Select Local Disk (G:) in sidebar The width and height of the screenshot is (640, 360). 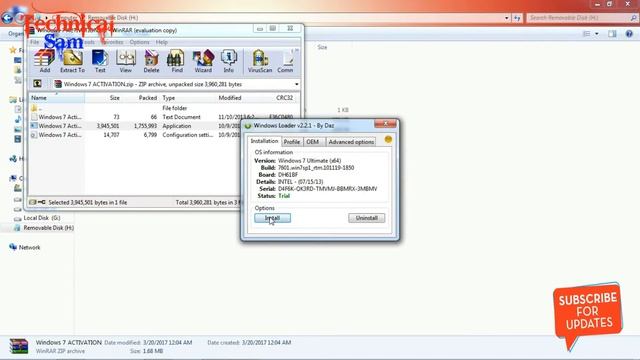pyautogui.click(x=37, y=218)
